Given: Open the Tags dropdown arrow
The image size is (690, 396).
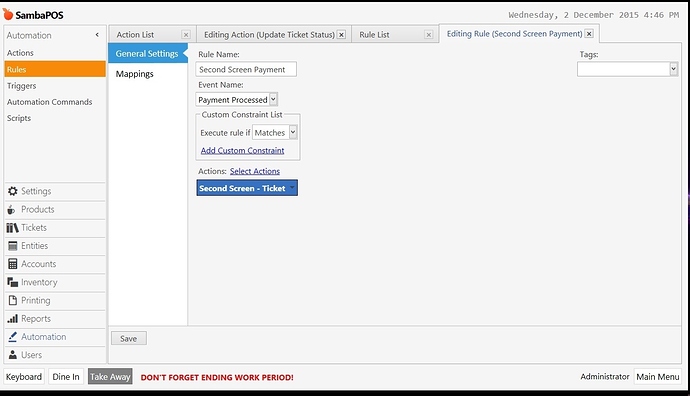Looking at the screenshot, I should [x=673, y=69].
